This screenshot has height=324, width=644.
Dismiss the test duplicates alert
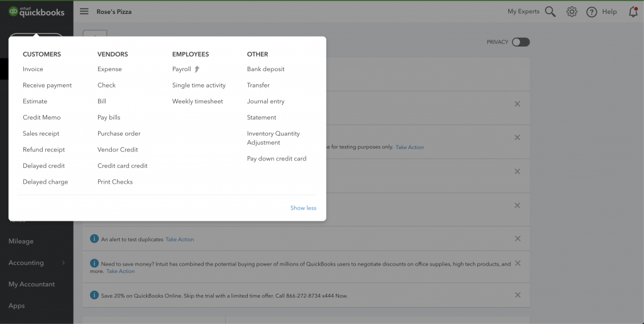(x=518, y=238)
